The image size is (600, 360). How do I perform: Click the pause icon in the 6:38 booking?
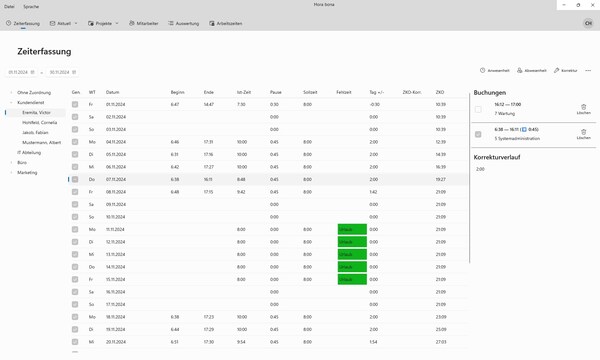click(524, 129)
